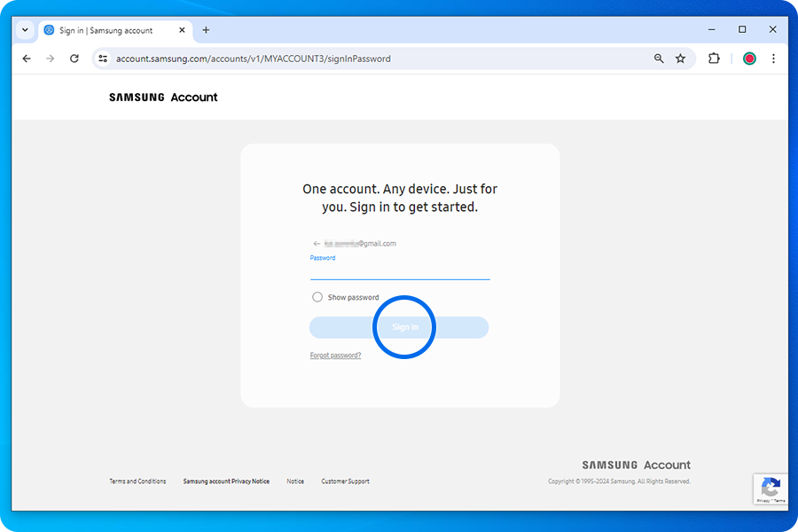Bookmark this page with the star icon

click(x=680, y=58)
